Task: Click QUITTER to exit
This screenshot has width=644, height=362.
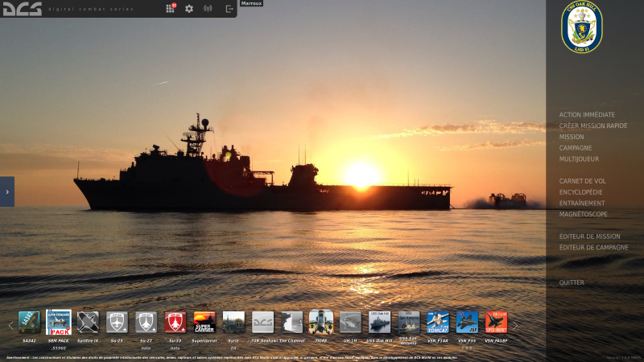Action: coord(572,283)
